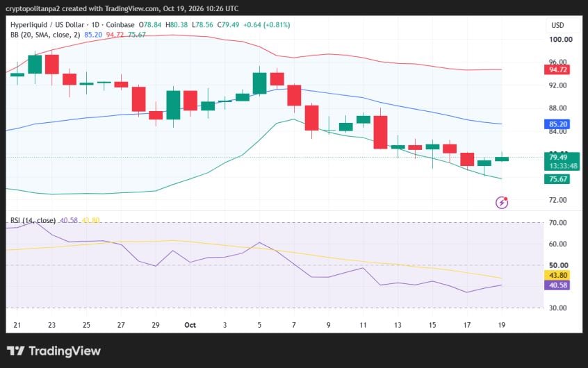Click the 94.72 upper band price label
This screenshot has height=368, width=588.
(557, 69)
